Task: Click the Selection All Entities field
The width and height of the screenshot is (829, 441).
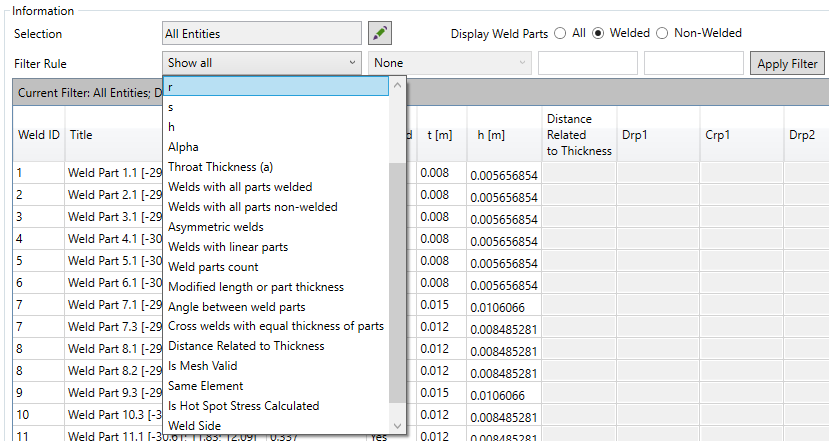Action: tap(261, 34)
